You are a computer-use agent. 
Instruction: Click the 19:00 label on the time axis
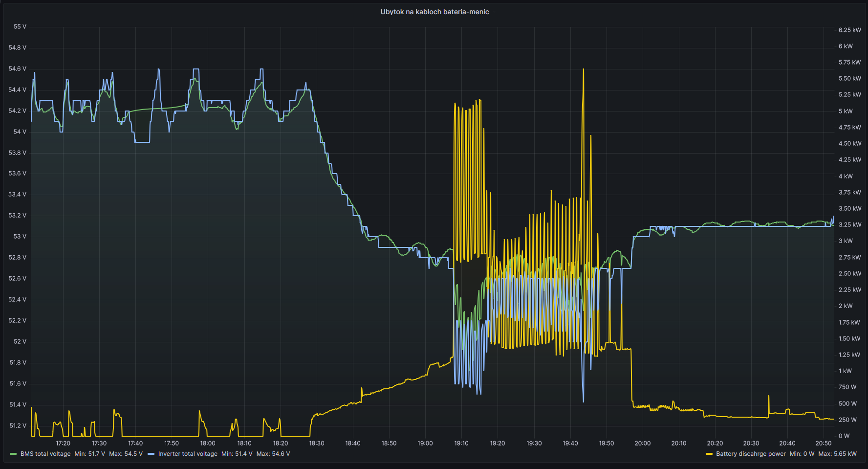coord(425,443)
